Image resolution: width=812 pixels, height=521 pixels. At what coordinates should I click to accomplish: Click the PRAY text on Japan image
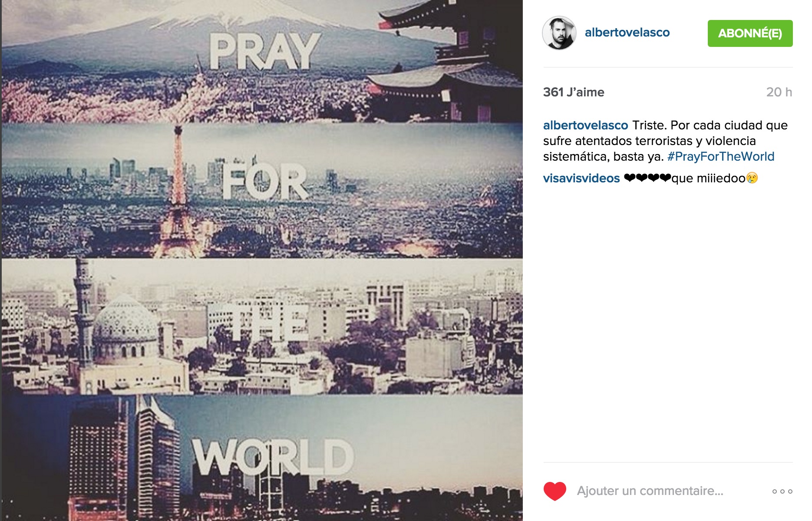click(x=264, y=51)
